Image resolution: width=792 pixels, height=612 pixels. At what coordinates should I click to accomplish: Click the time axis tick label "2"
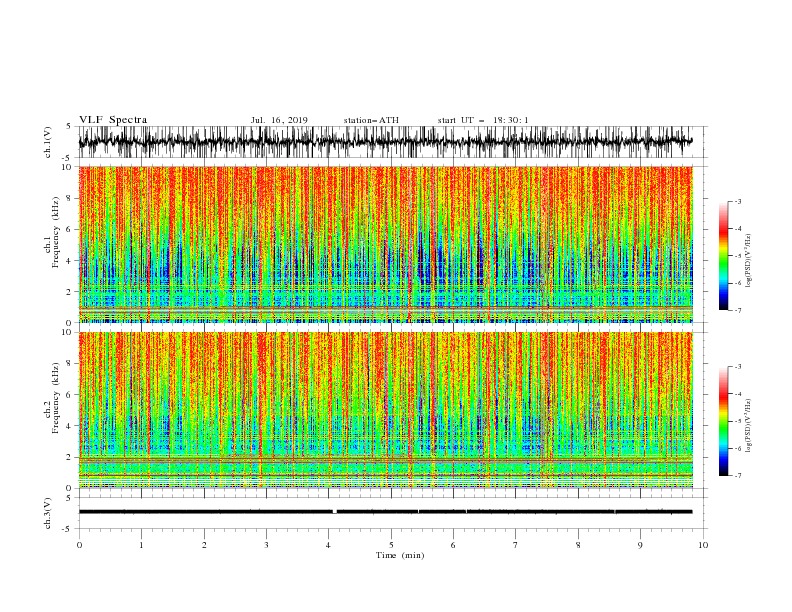pos(204,545)
